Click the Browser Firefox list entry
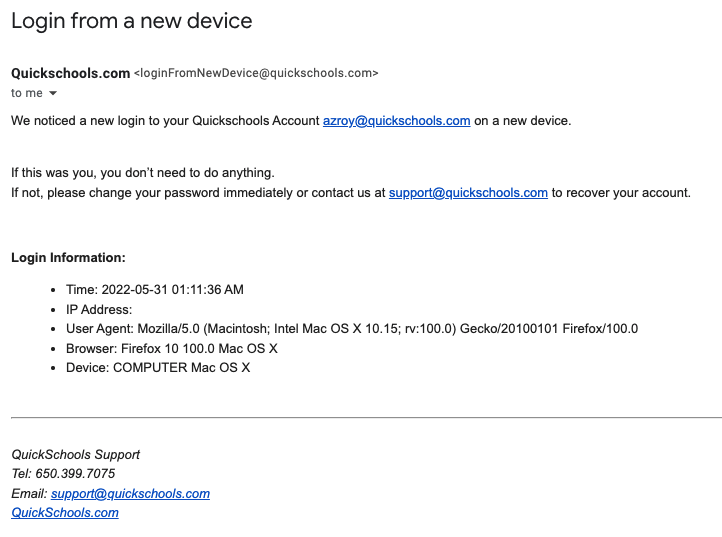This screenshot has width=722, height=537. [171, 348]
